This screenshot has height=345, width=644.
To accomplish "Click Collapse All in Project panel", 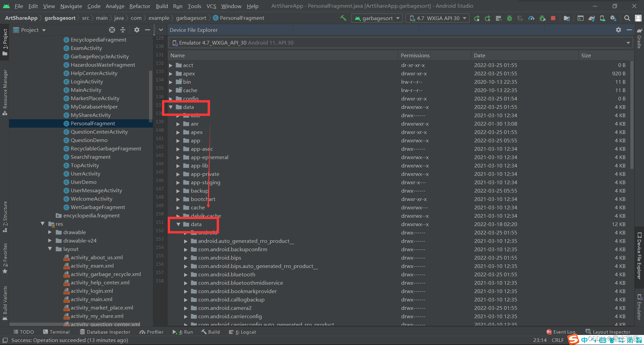I will pyautogui.click(x=123, y=30).
